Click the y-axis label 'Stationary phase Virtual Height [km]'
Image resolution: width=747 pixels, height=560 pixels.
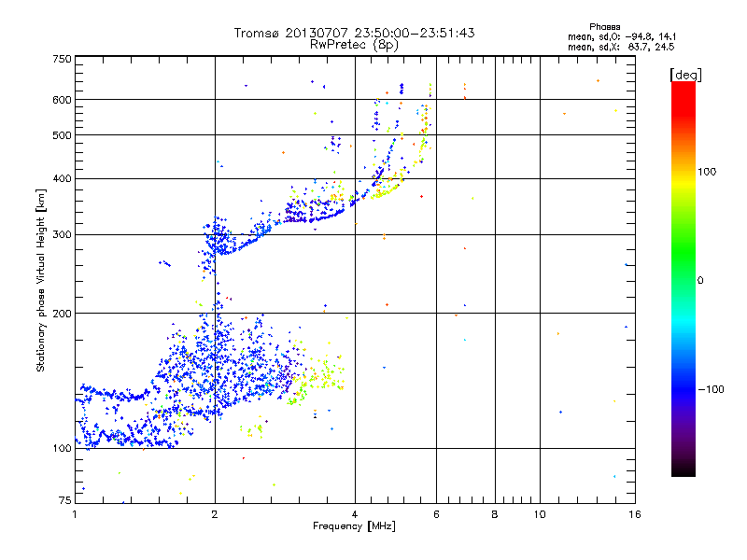[41, 280]
